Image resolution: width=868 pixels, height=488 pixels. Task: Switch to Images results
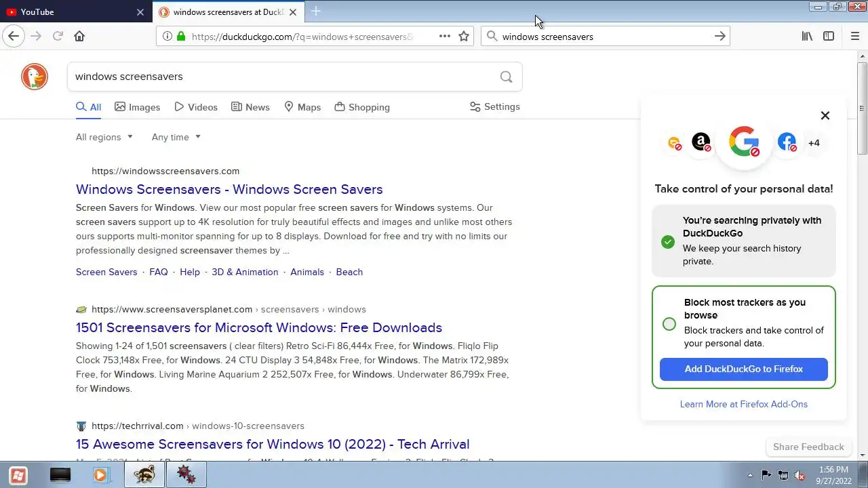[x=137, y=107]
